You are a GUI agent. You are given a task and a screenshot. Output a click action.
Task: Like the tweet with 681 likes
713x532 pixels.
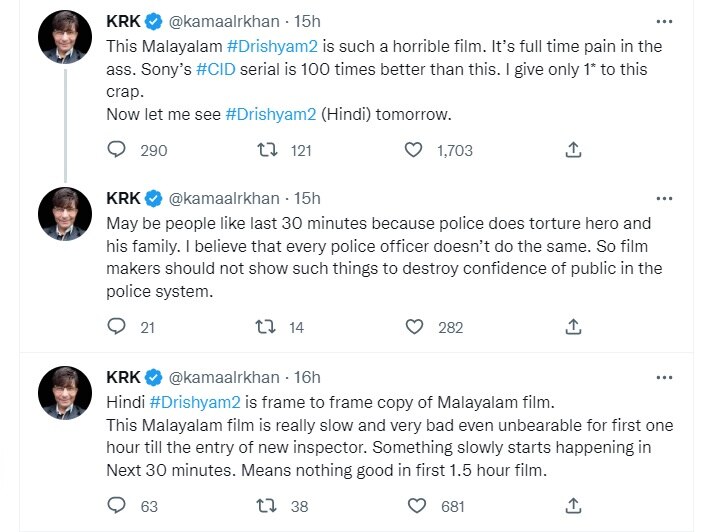tap(415, 506)
